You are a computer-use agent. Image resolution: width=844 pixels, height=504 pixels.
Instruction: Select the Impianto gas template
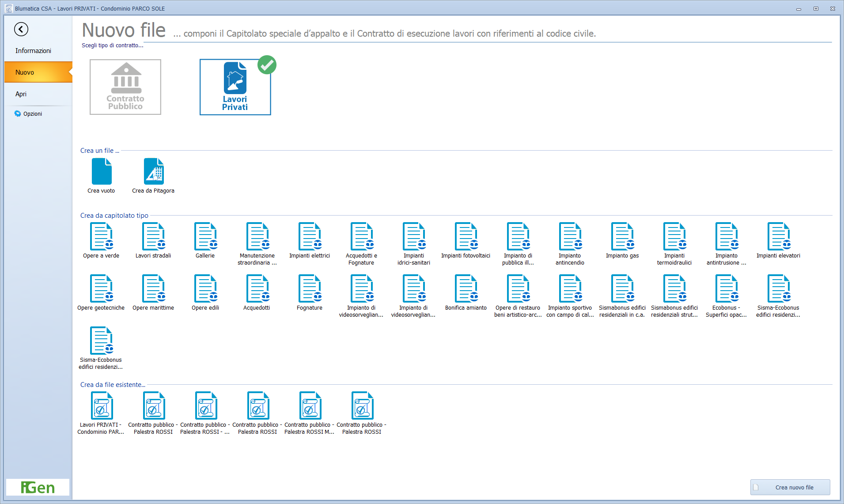(622, 237)
